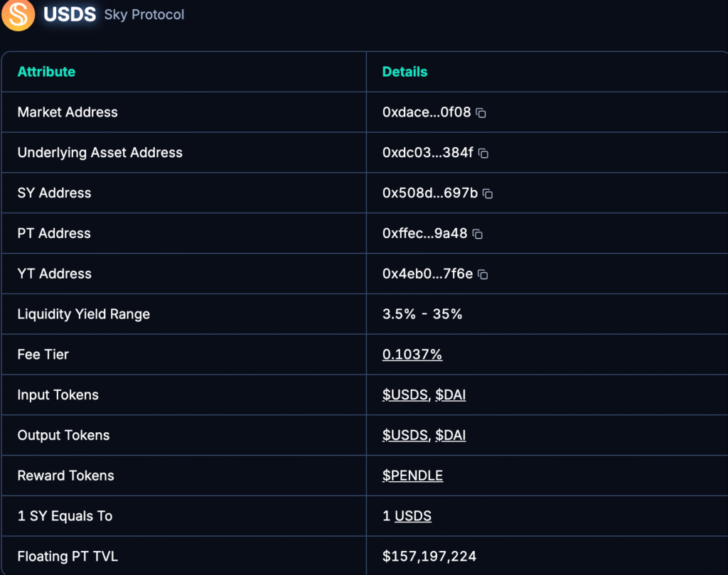Screen dimensions: 728x575
Task: Click the 0x4eb0...7f6e address text
Action: click(427, 274)
